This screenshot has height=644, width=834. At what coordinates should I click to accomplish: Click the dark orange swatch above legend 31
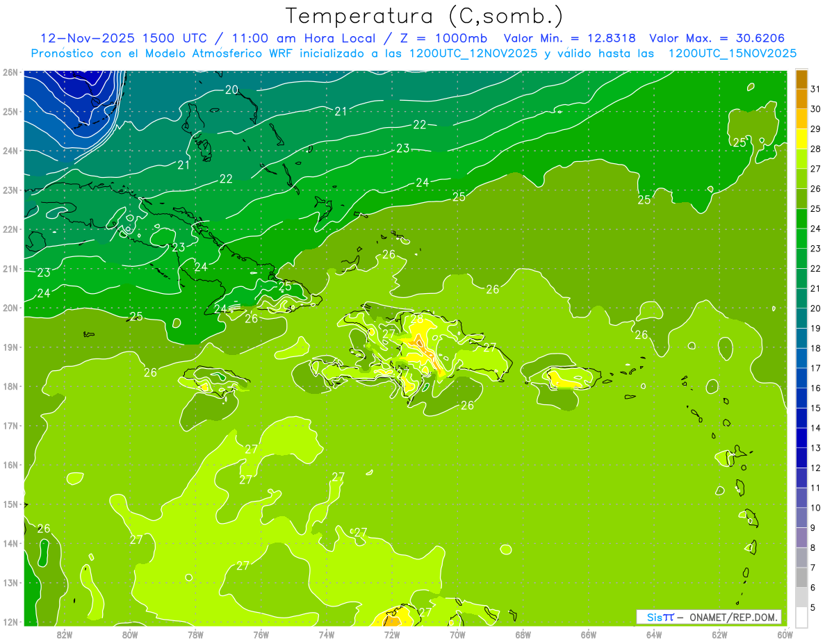coord(801,79)
